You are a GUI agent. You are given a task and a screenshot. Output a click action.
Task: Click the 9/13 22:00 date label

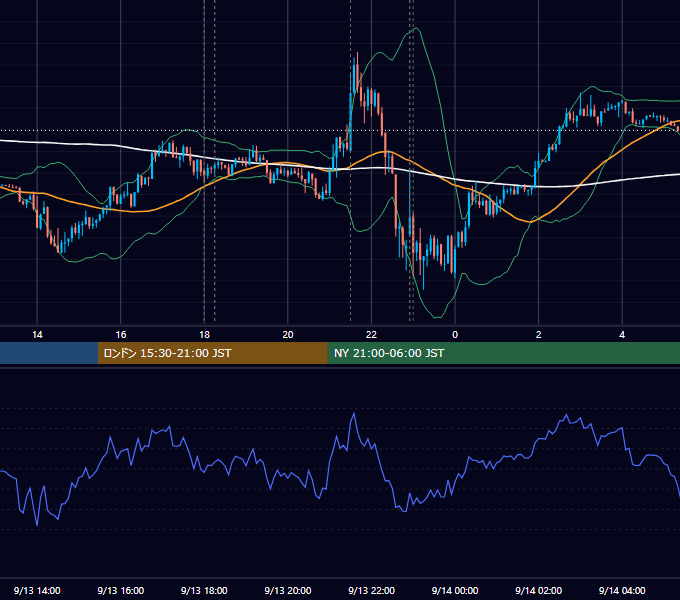(372, 590)
